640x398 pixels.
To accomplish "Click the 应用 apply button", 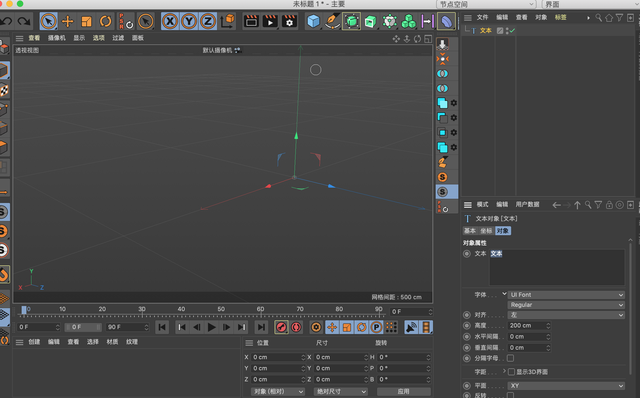I will 403,391.
